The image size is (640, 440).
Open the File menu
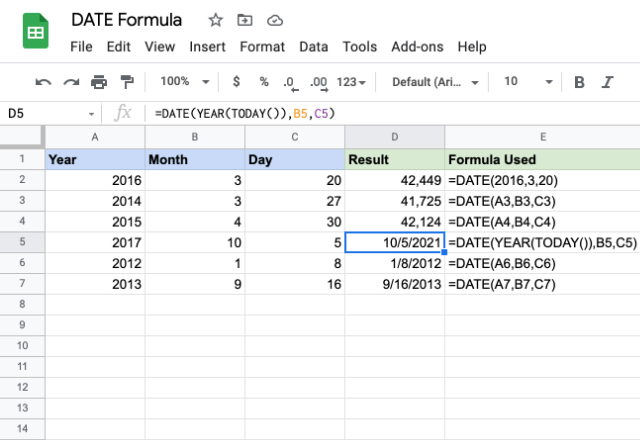click(81, 47)
